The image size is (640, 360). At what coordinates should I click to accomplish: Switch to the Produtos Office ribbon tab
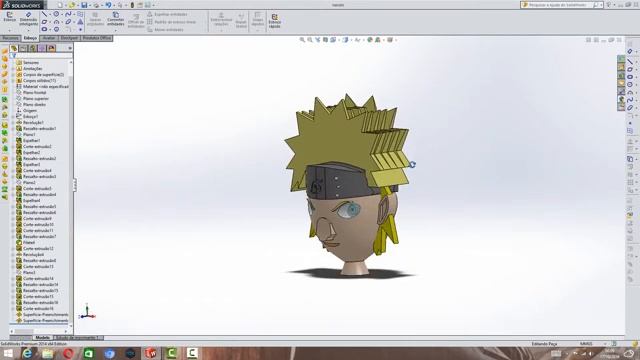97,38
